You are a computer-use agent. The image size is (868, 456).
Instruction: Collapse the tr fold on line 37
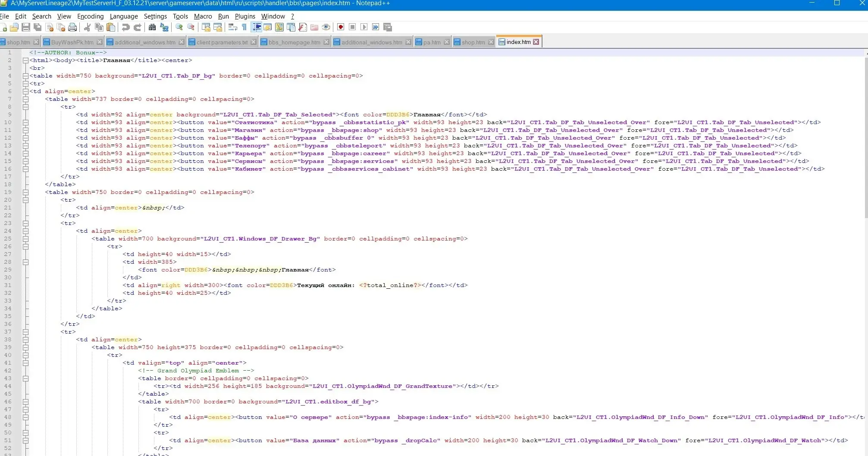tap(25, 332)
